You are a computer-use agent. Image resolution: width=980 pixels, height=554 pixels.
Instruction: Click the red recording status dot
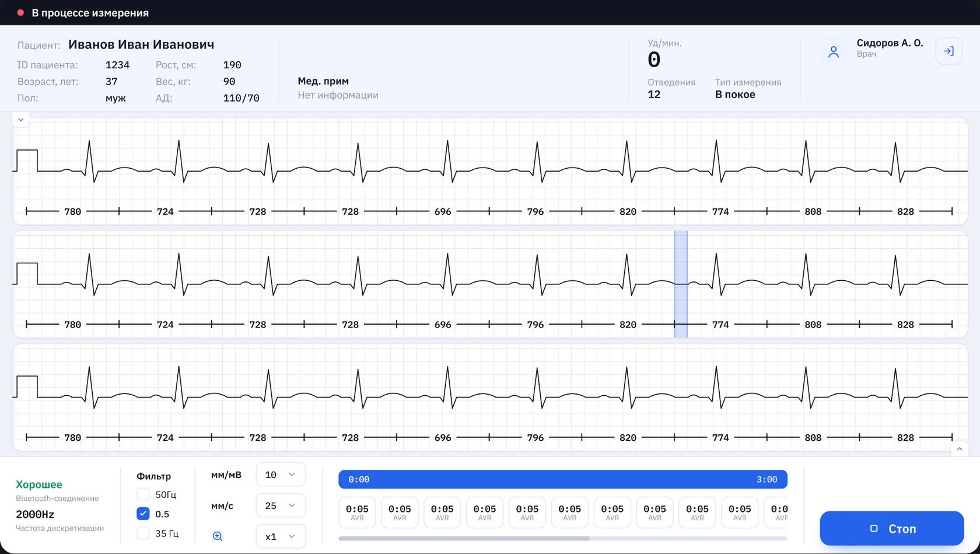click(20, 13)
